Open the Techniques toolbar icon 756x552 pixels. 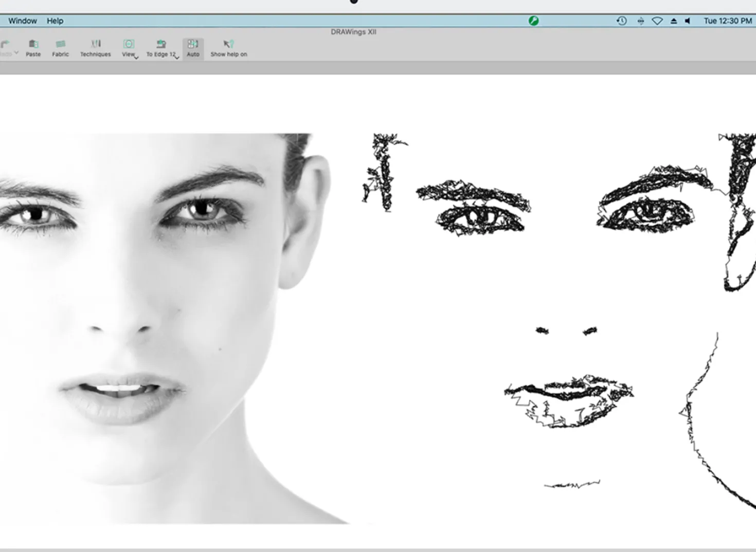pyautogui.click(x=96, y=44)
